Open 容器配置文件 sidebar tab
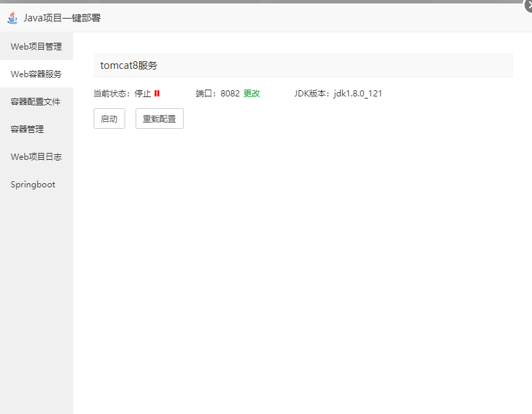The image size is (532, 414). pos(36,101)
